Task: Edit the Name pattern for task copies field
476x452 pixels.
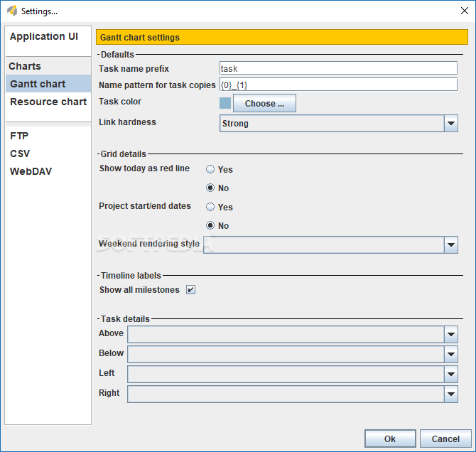Action: tap(338, 85)
